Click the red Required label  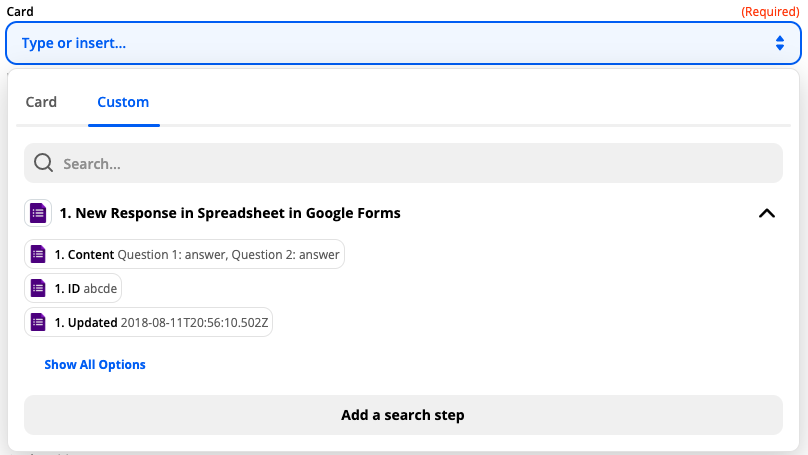(770, 11)
